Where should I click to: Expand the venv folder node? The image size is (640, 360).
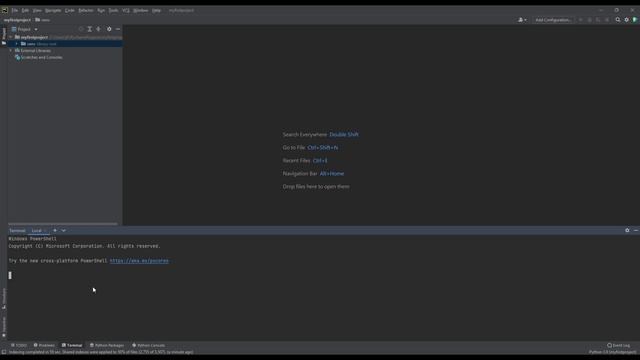(x=17, y=44)
